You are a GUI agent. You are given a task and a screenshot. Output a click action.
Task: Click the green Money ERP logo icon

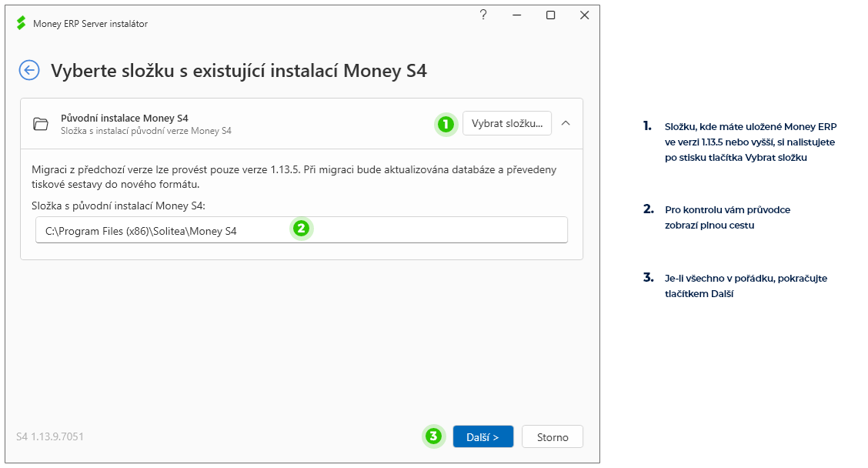[21, 23]
